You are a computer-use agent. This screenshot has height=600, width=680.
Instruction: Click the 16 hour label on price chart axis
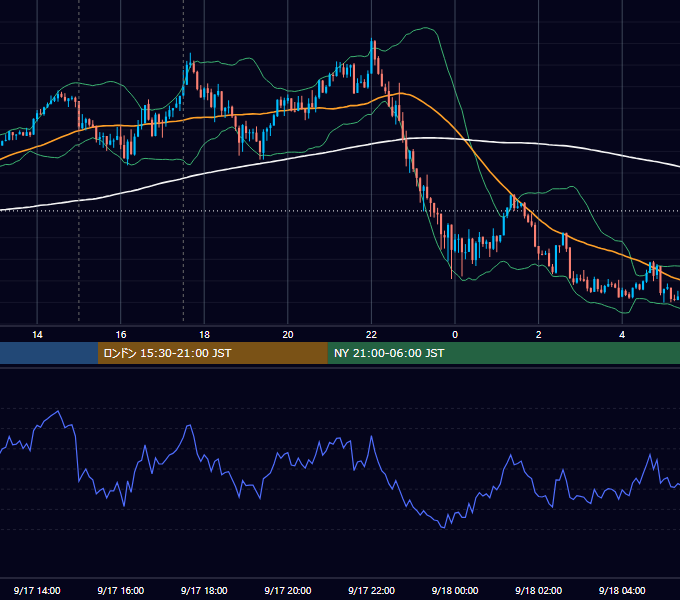(121, 335)
